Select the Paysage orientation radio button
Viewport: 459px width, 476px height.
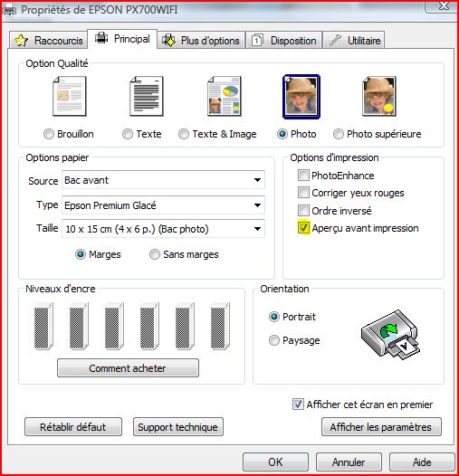(274, 340)
